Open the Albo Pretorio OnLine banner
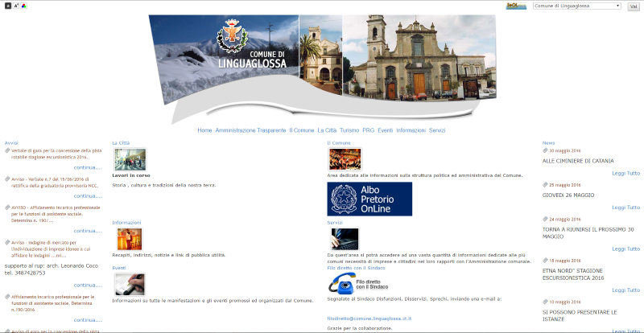The image size is (644, 333). [x=369, y=199]
